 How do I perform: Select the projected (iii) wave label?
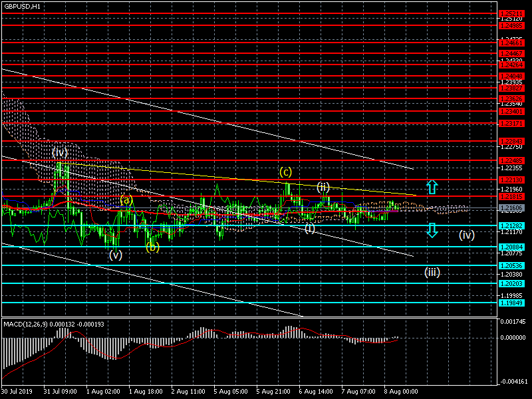432,271
